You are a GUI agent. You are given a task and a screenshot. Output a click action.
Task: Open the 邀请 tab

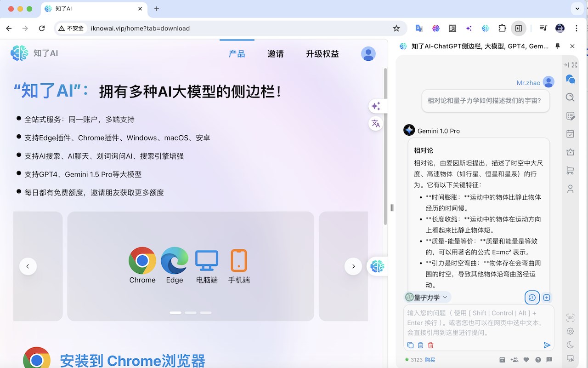(276, 54)
